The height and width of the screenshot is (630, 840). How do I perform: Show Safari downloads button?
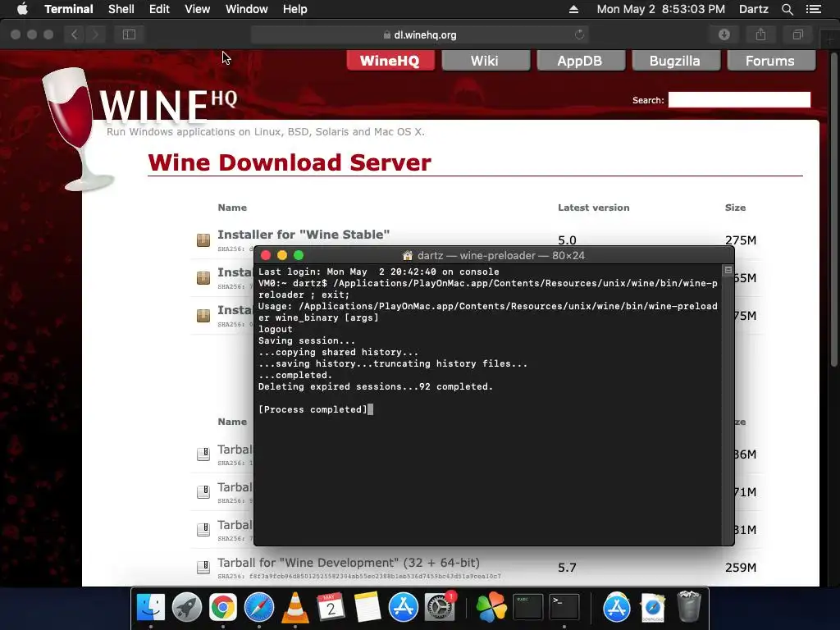click(x=724, y=34)
